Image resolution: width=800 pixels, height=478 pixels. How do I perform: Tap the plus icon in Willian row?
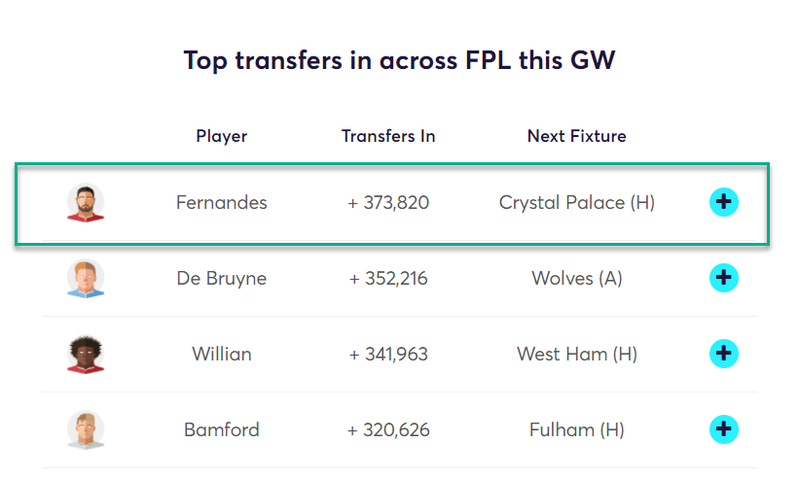[723, 353]
